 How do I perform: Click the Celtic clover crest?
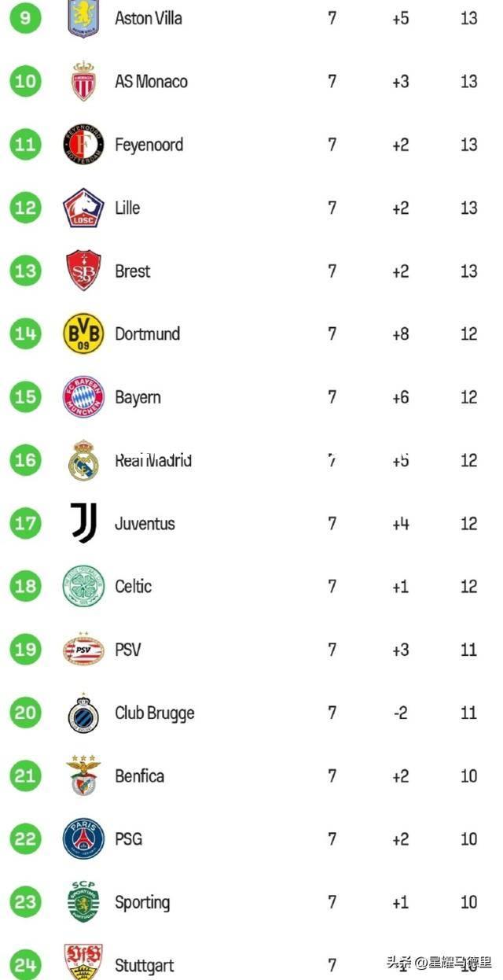(83, 587)
